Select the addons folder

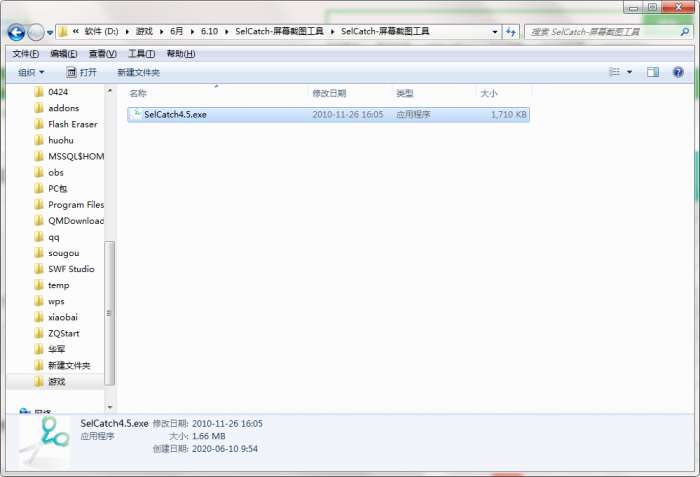[x=63, y=108]
